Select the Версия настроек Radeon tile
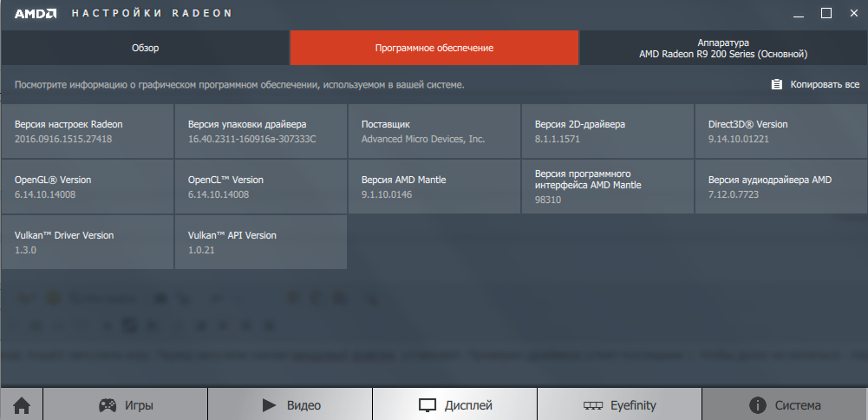 88,131
